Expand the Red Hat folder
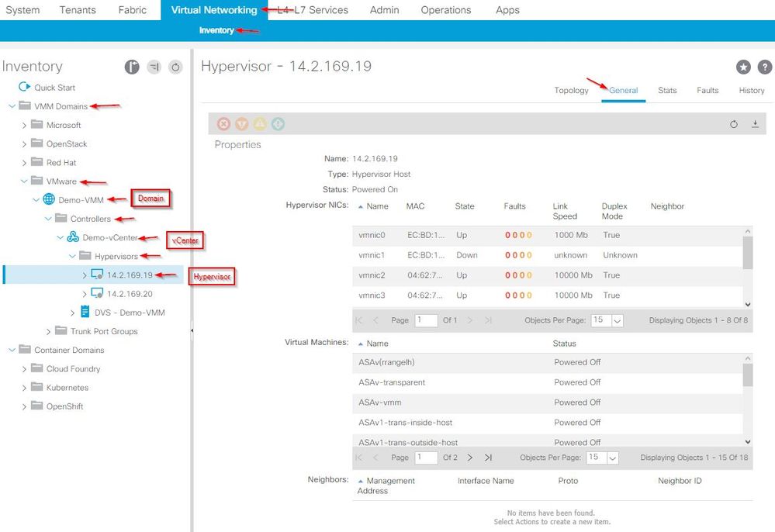This screenshot has height=532, width=775. click(24, 163)
